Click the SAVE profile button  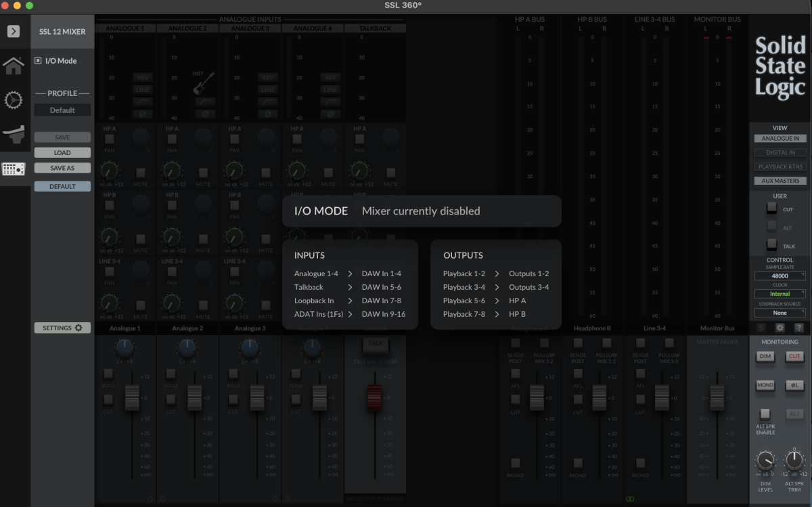[x=62, y=137]
